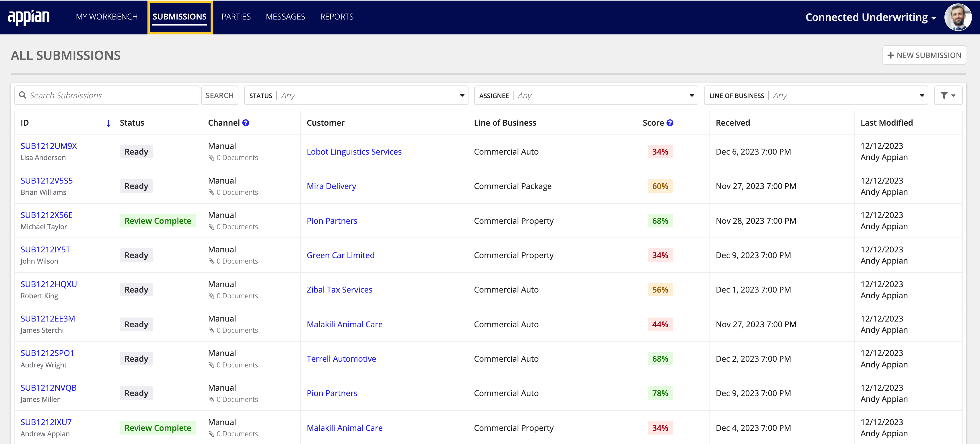This screenshot has width=980, height=444.
Task: Open the REPORTS section
Action: pos(336,17)
